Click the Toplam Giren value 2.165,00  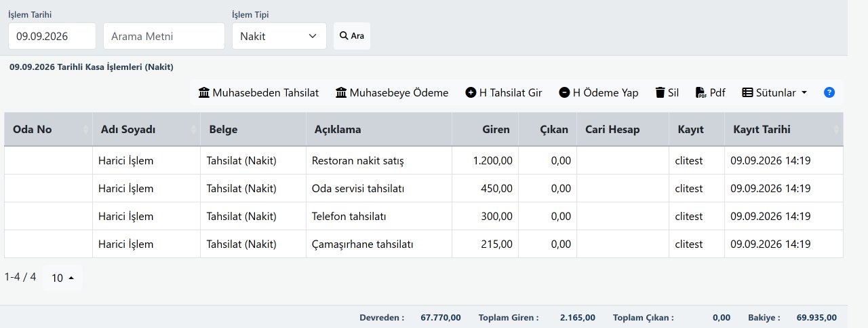(x=578, y=317)
